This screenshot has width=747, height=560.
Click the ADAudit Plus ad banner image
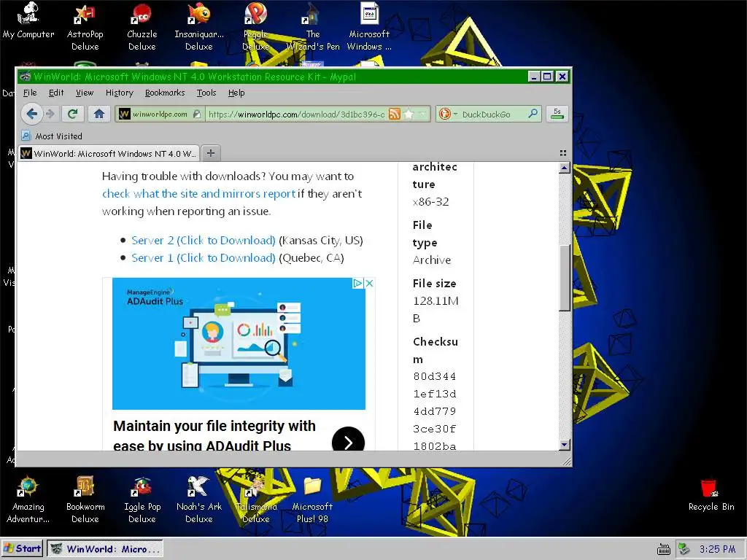pos(239,343)
